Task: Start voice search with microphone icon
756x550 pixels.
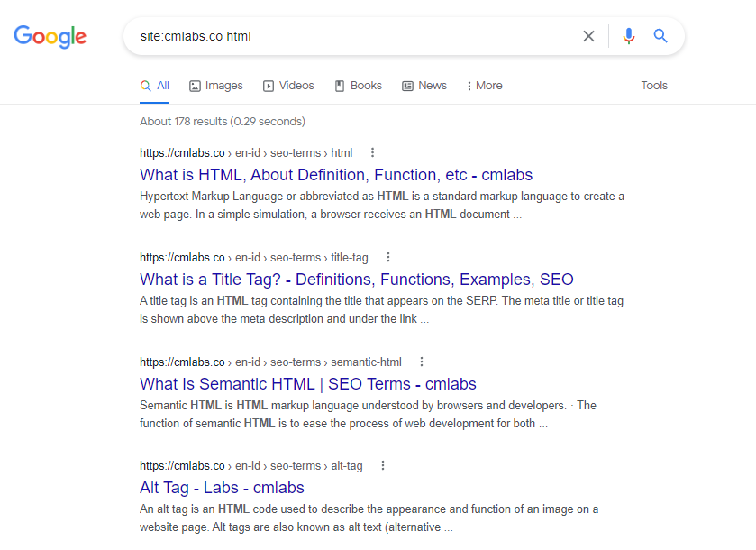Action: click(x=628, y=36)
